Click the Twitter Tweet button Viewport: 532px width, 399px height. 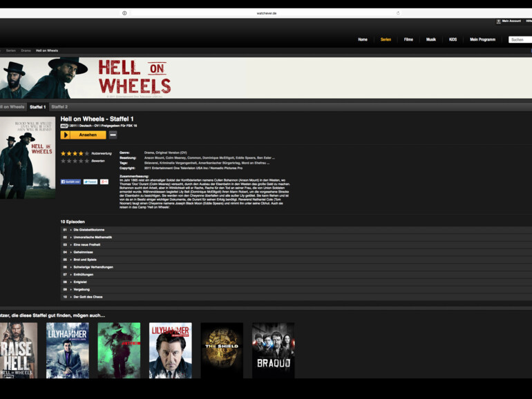point(91,182)
